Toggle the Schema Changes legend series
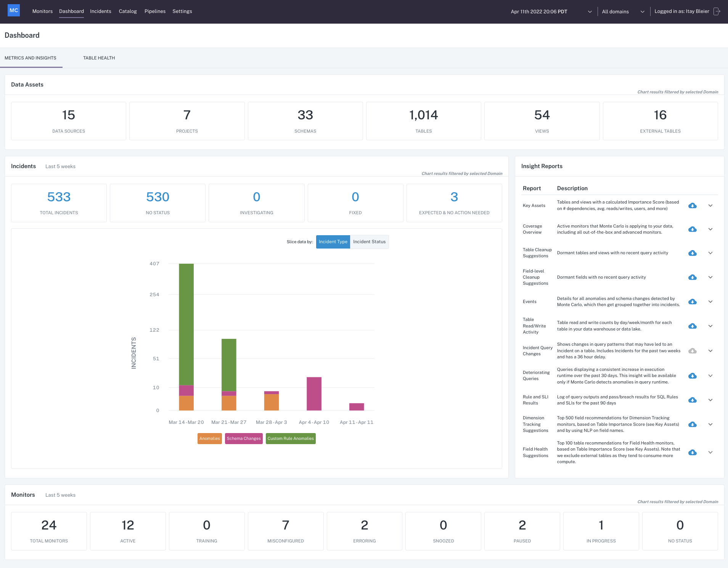 click(x=244, y=438)
